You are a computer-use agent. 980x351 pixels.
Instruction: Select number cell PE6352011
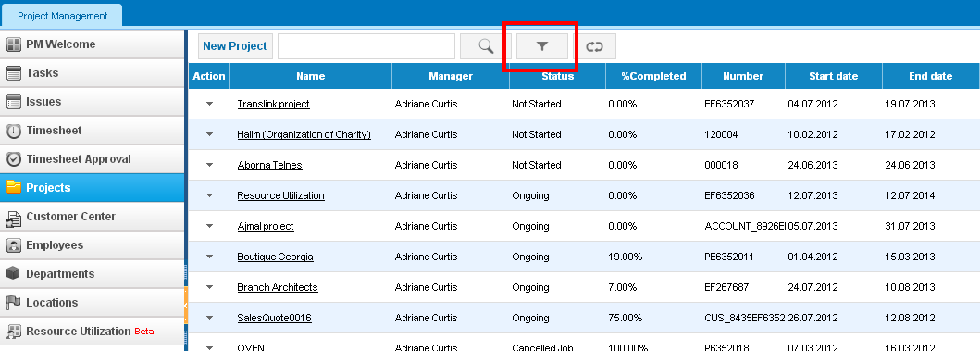pyautogui.click(x=728, y=257)
